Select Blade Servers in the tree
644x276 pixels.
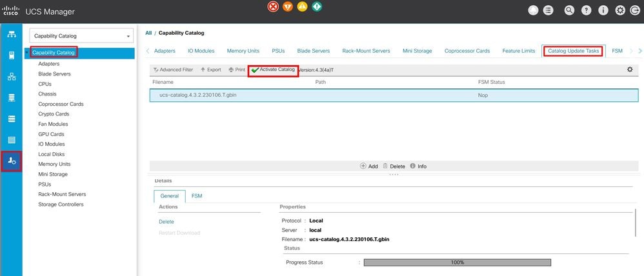54,74
